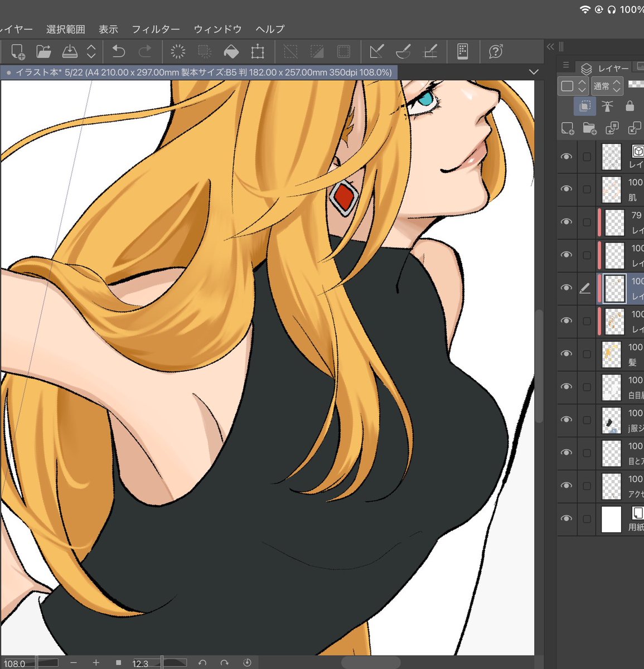Click the Clear (delete content) starburst icon

point(178,52)
